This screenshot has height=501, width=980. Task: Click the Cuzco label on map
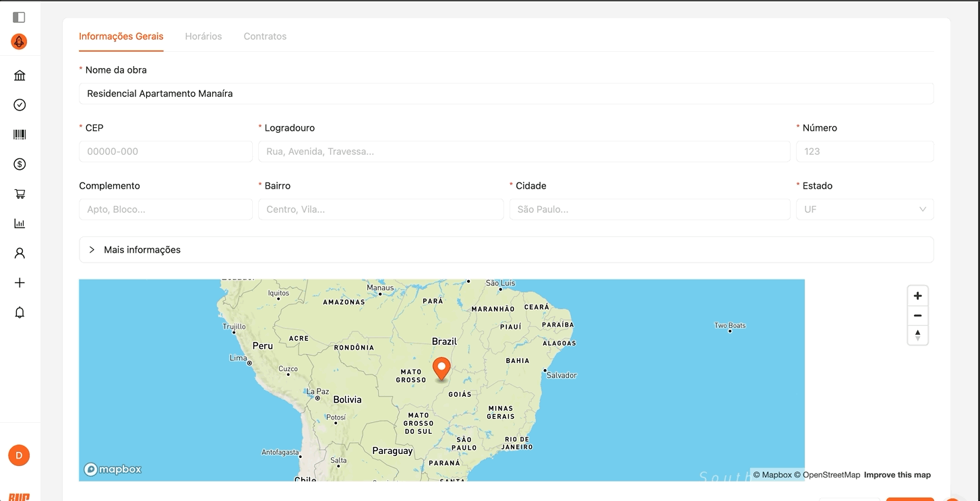click(x=288, y=369)
